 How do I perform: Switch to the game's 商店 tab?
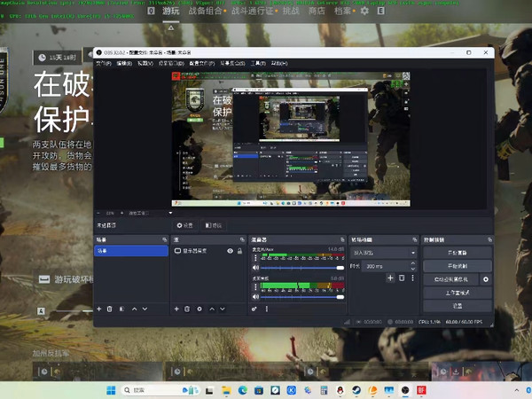click(x=317, y=11)
